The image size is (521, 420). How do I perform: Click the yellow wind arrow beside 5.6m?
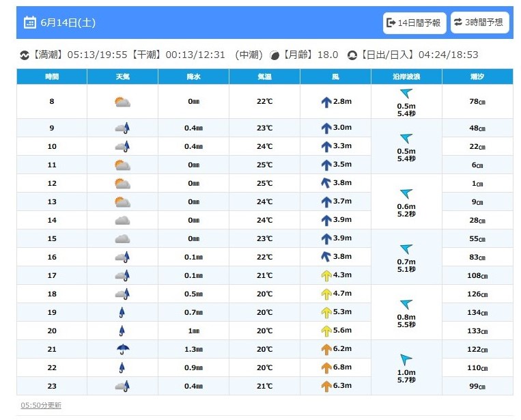pos(326,331)
